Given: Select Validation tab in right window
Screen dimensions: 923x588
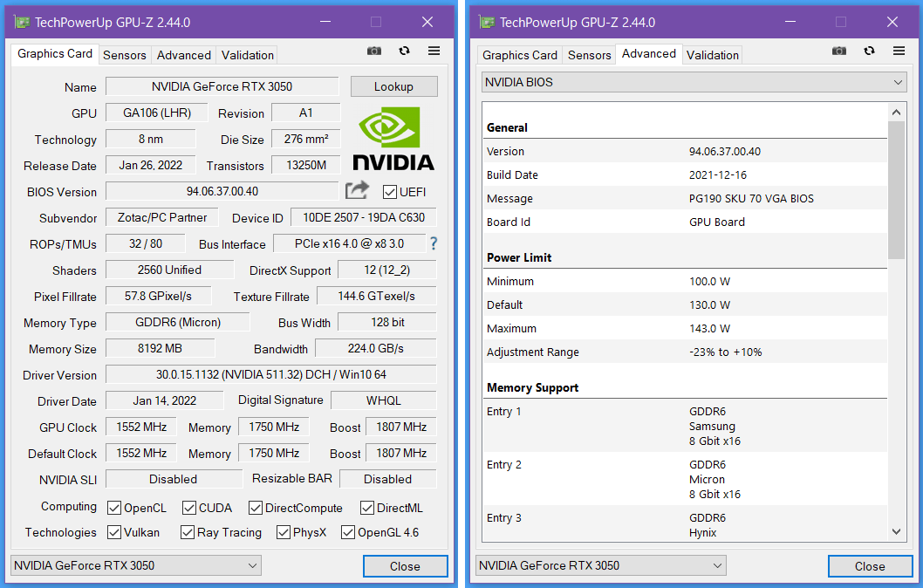Looking at the screenshot, I should (x=712, y=55).
